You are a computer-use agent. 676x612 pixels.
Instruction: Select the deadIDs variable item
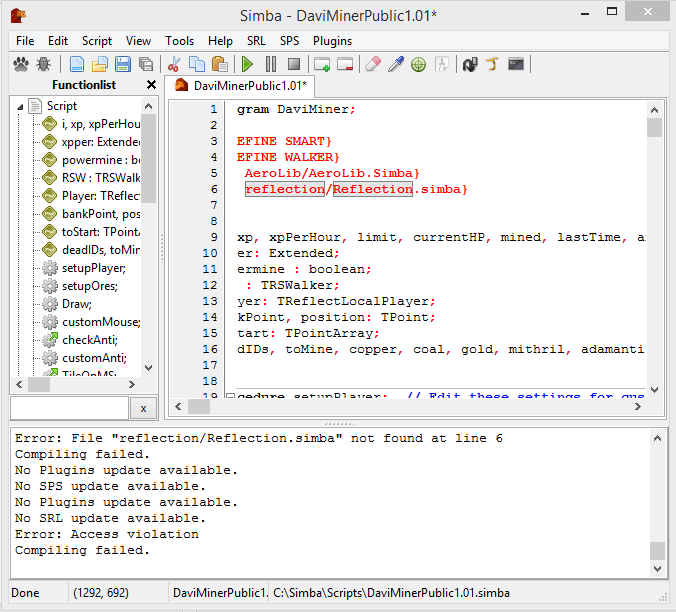click(101, 250)
